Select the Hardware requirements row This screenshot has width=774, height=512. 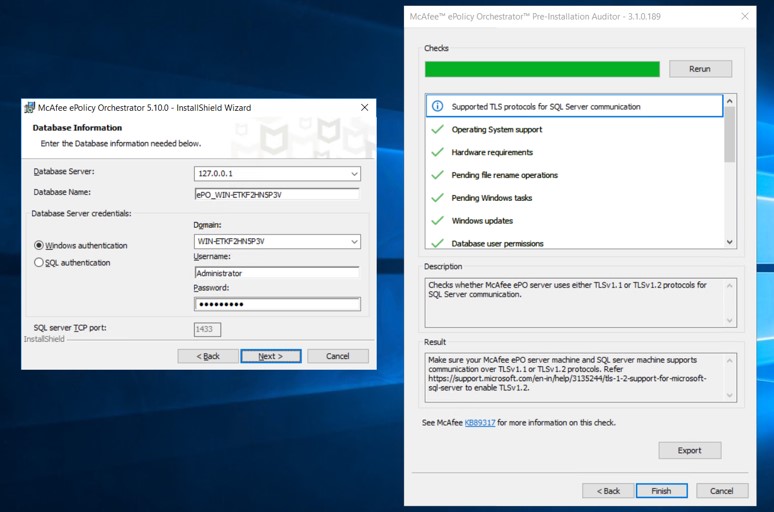[574, 152]
